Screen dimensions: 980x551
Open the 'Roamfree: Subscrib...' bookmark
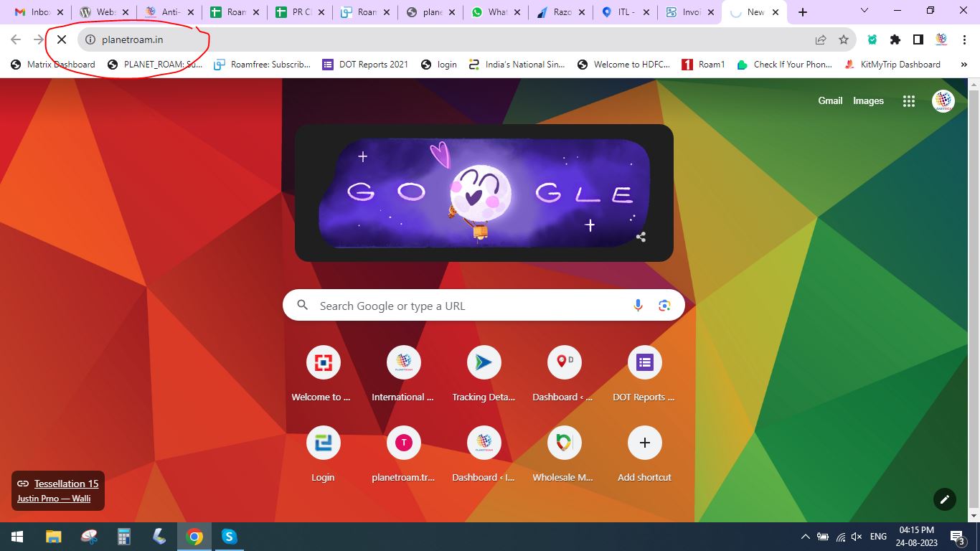click(x=263, y=65)
